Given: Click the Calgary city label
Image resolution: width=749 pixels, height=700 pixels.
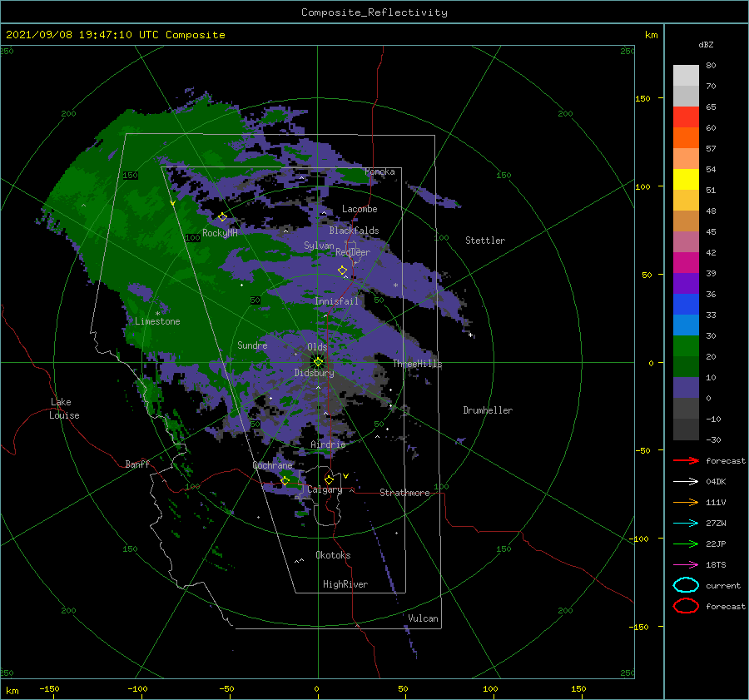Looking at the screenshot, I should click(325, 489).
